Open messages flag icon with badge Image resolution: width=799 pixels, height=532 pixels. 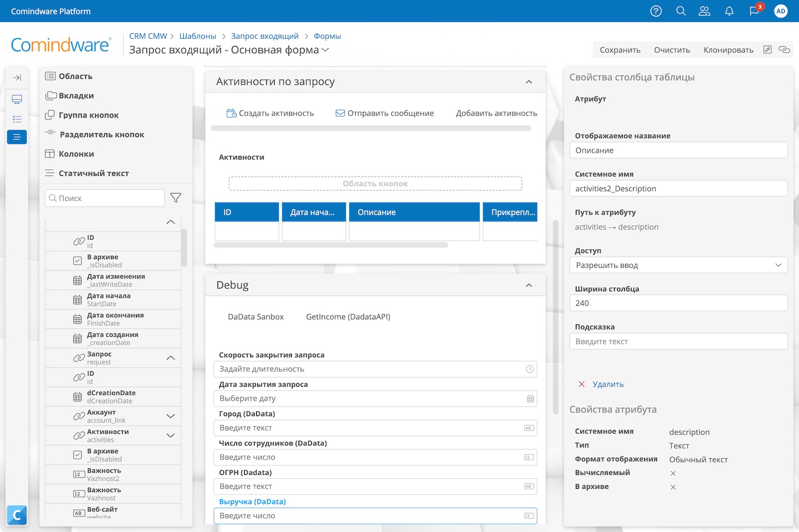pos(754,11)
